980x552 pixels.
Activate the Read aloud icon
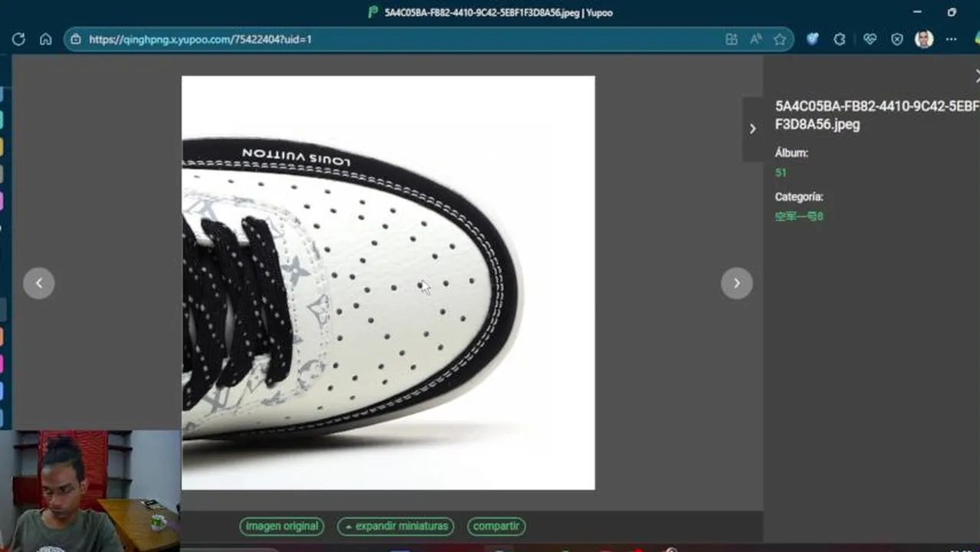point(756,39)
